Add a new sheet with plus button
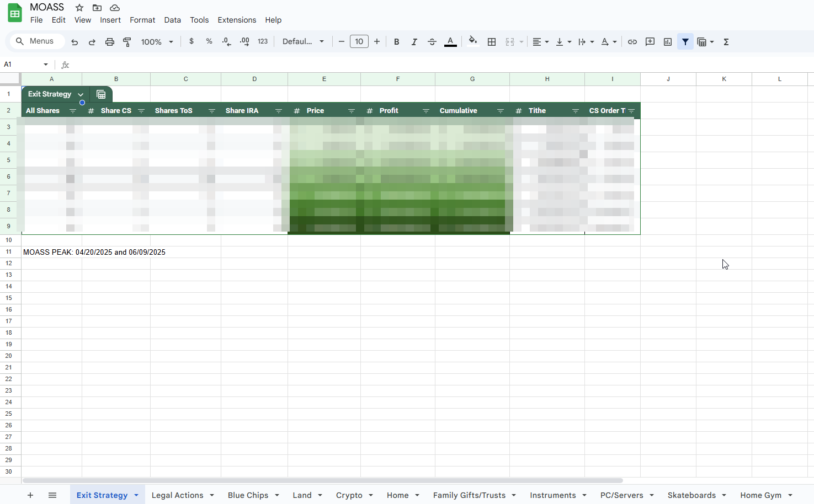Image resolution: width=814 pixels, height=504 pixels. (30, 495)
